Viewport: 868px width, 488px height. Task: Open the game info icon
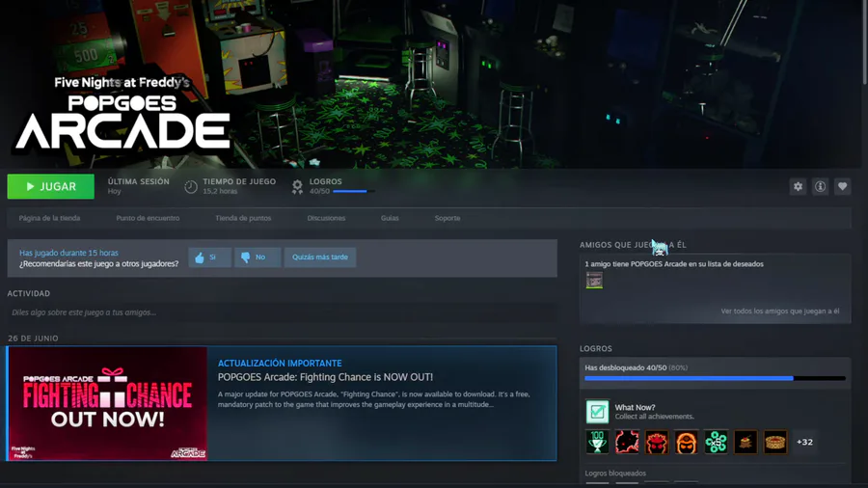pyautogui.click(x=820, y=186)
